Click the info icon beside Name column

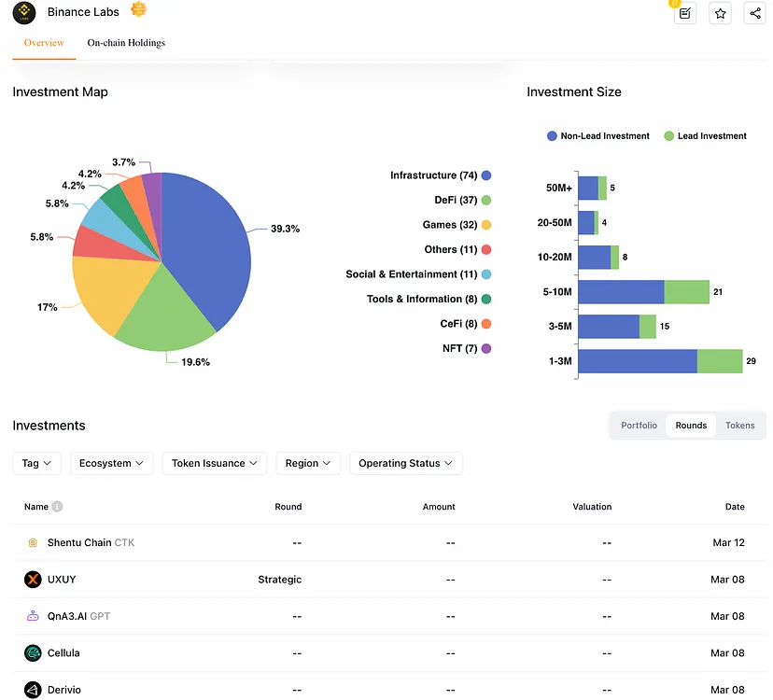coord(57,507)
